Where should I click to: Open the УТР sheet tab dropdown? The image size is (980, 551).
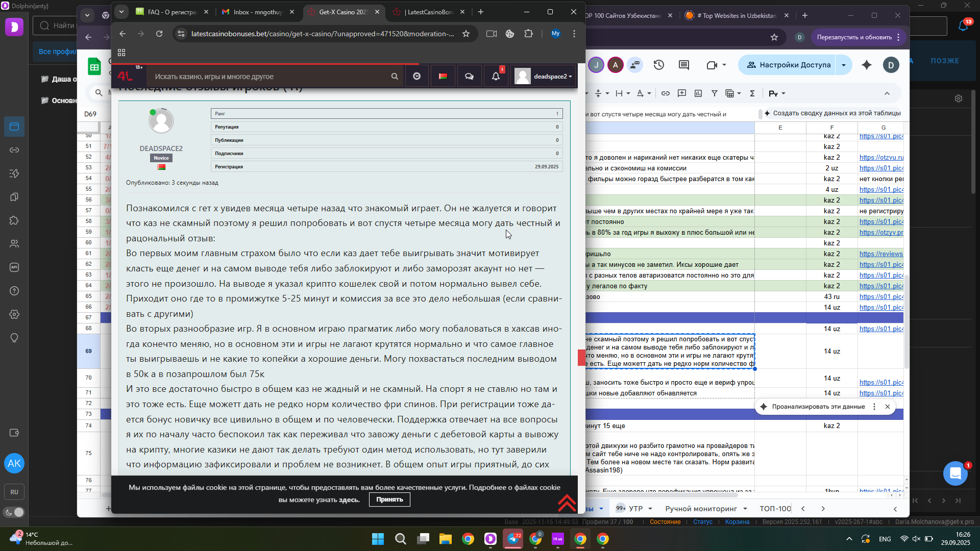point(650,509)
